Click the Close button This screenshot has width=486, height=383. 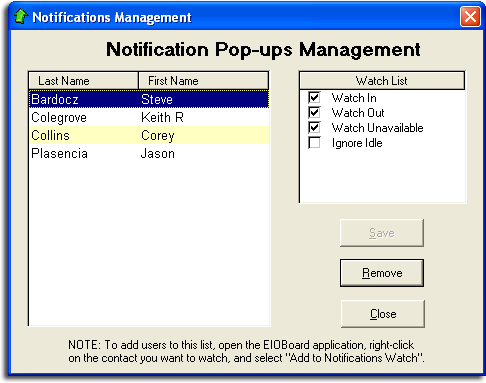pyautogui.click(x=383, y=314)
